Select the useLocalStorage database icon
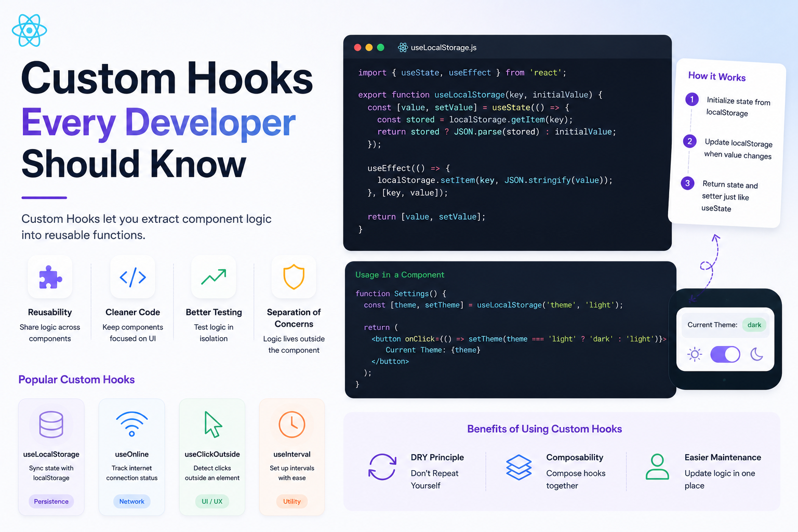The height and width of the screenshot is (532, 798). (51, 424)
